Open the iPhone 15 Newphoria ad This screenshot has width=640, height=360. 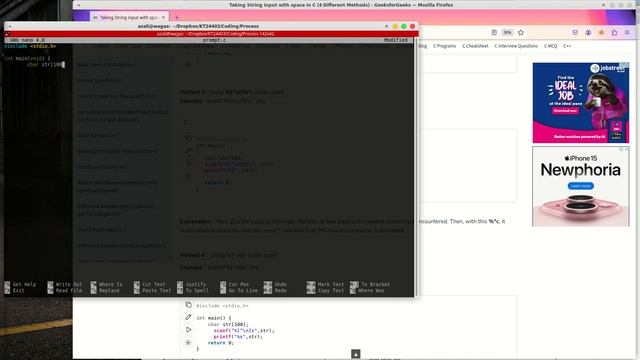(581, 186)
